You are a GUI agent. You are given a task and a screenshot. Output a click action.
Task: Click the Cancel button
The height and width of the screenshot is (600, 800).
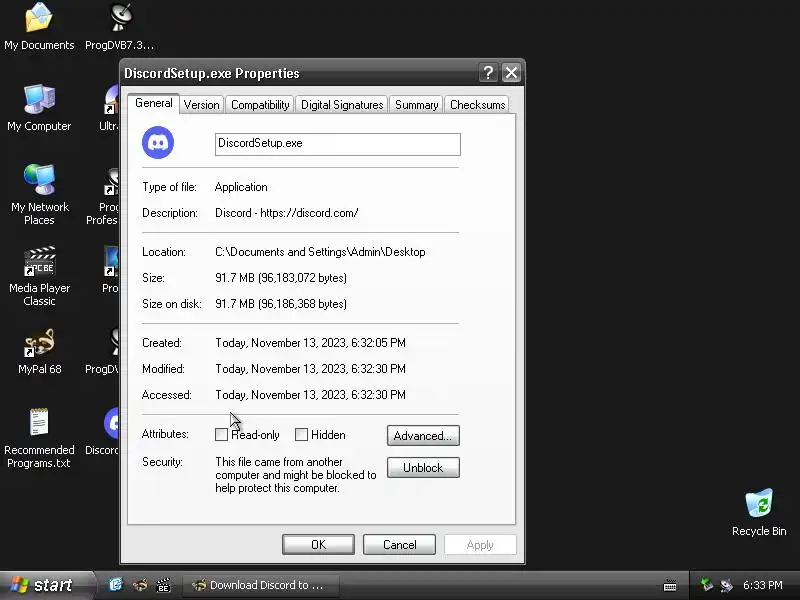pos(399,545)
